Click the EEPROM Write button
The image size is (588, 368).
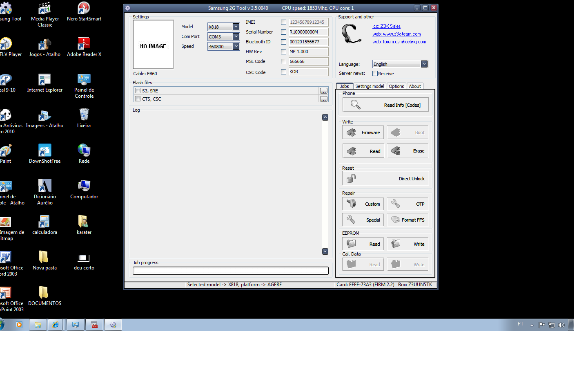pos(408,244)
